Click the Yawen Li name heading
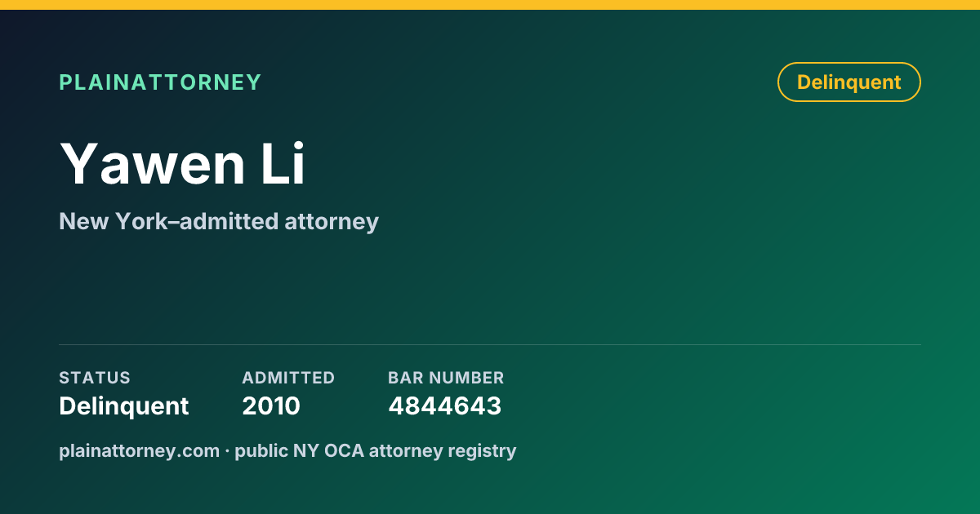Image resolution: width=980 pixels, height=514 pixels. [x=182, y=164]
